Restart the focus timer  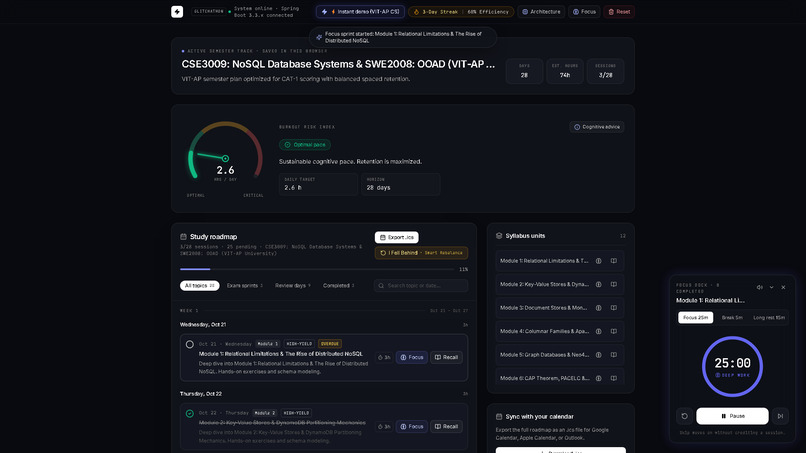(x=684, y=416)
